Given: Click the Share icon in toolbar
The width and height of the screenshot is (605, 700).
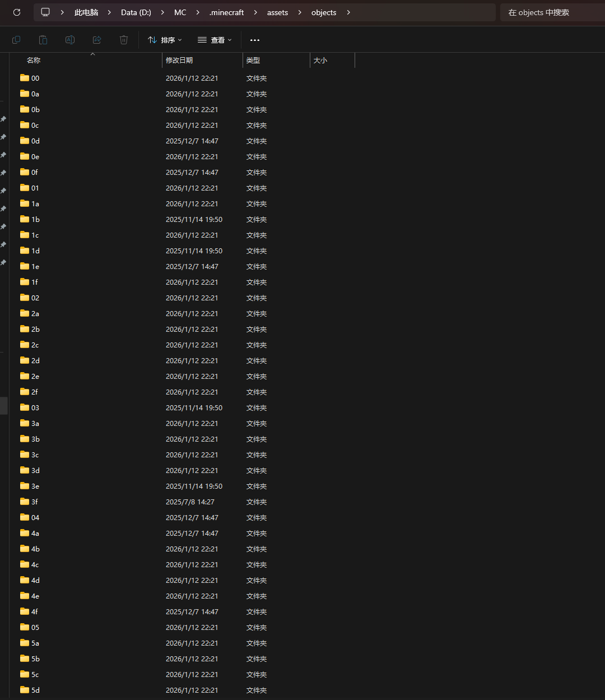Looking at the screenshot, I should 97,40.
